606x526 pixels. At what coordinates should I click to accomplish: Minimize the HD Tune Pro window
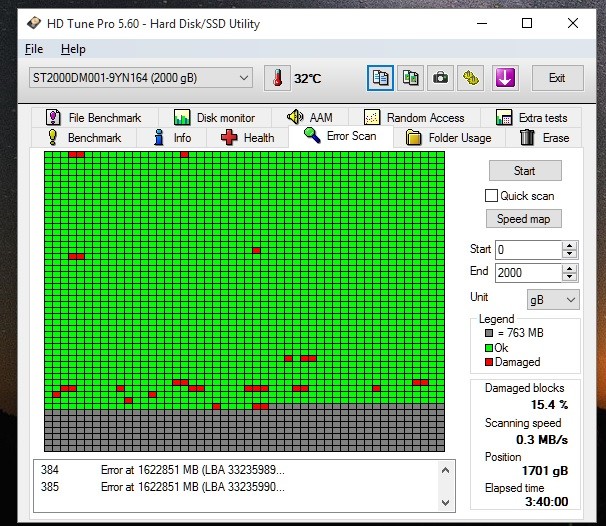click(x=482, y=23)
